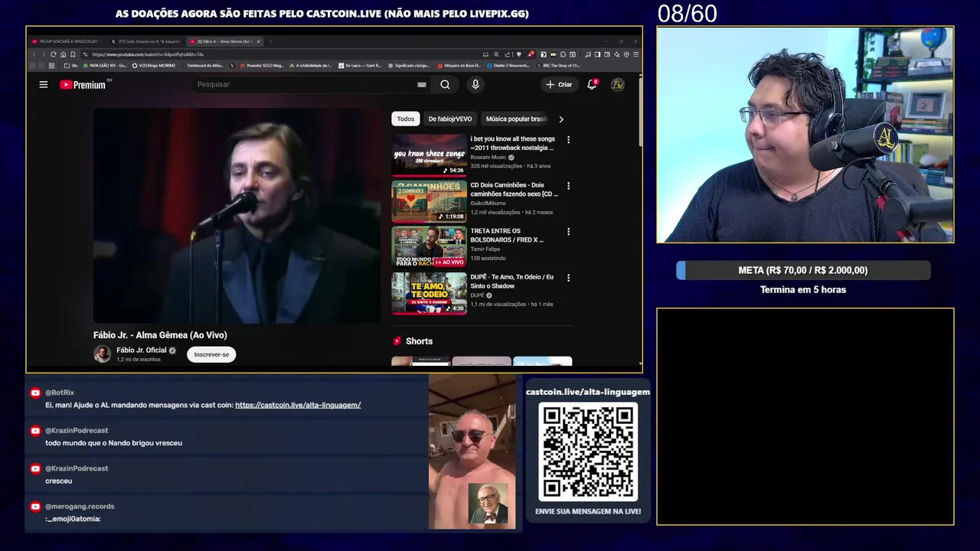
Task: Open the YouTube account avatar menu
Action: (617, 84)
